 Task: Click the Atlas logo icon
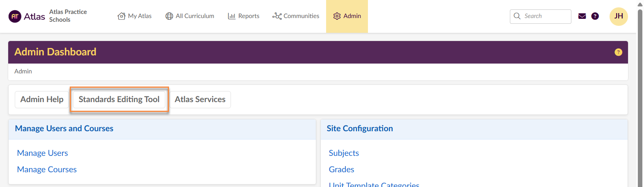[15, 16]
